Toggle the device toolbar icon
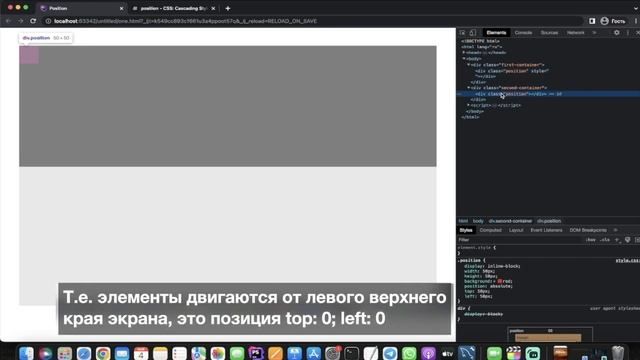Screen dimensions: 640x360 pyautogui.click(x=473, y=33)
